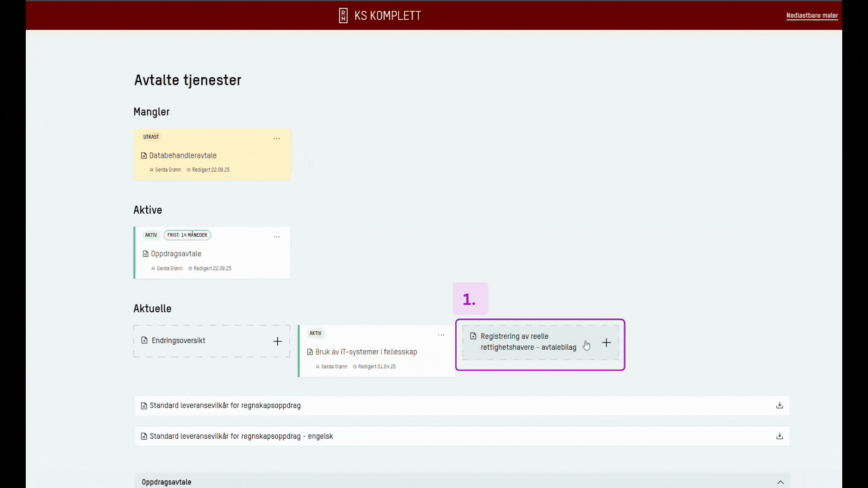This screenshot has height=488, width=868.
Task: Download Standard leveransevilkår for regnskapsoppdrag
Action: [x=779, y=405]
